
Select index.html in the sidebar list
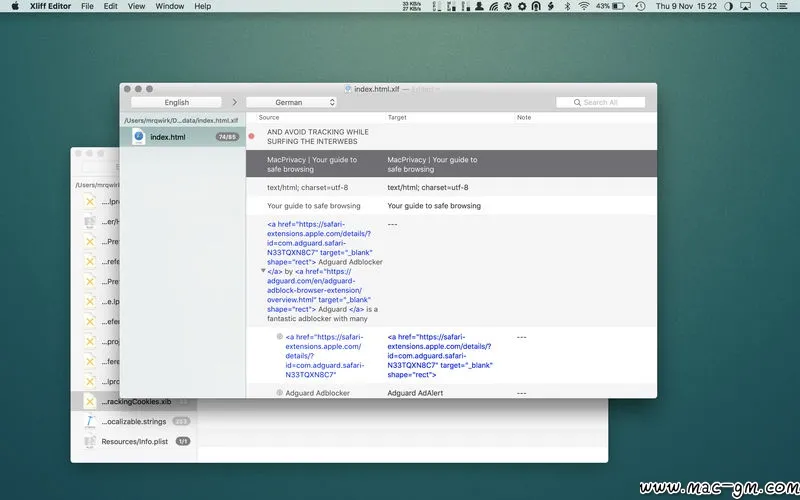click(x=183, y=137)
